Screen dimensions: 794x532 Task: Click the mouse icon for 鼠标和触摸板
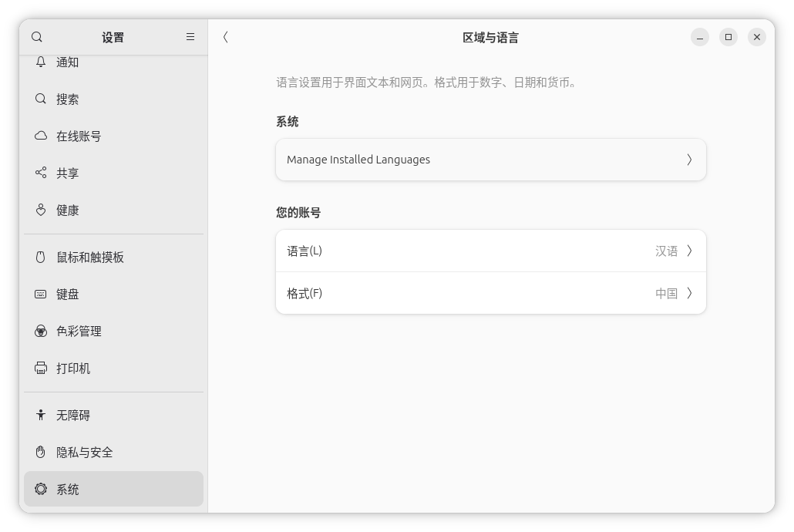point(41,258)
